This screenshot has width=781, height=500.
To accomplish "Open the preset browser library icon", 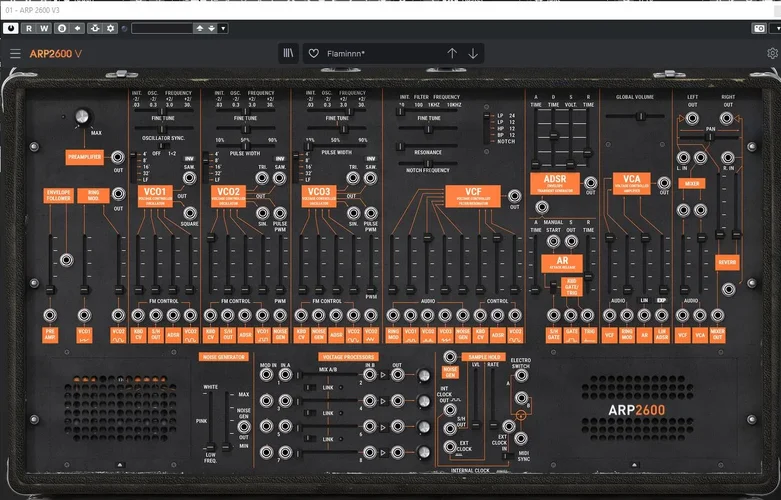I will tap(289, 53).
